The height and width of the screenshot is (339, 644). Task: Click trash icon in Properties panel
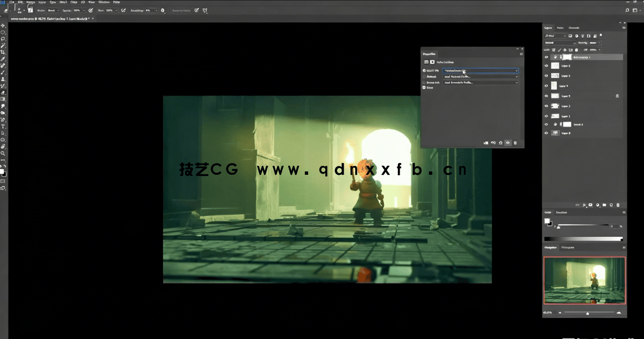(x=515, y=143)
